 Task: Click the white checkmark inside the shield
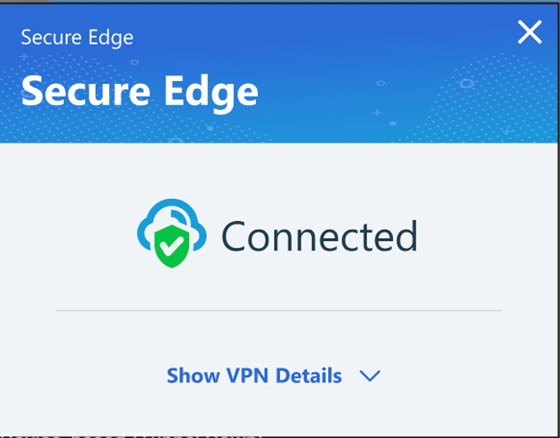pos(172,247)
